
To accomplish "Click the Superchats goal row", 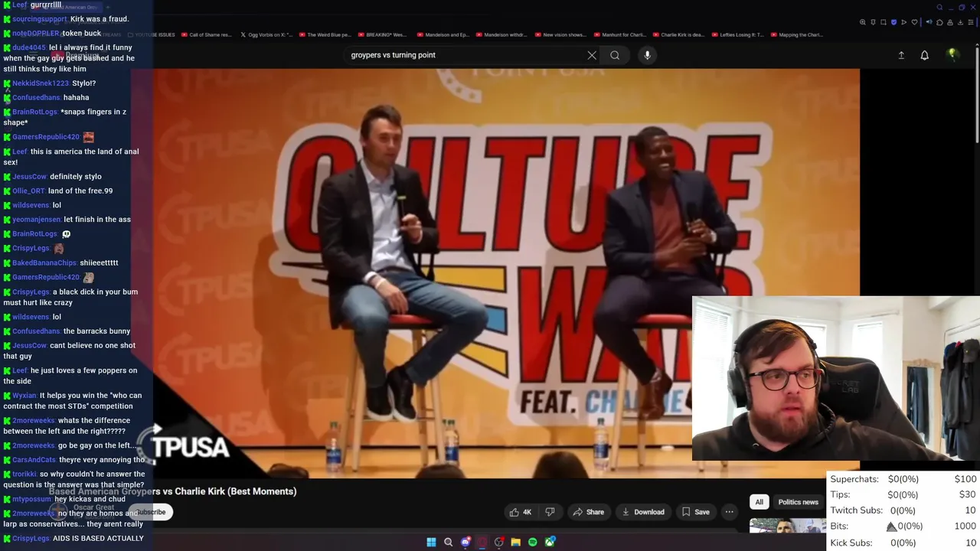I will (903, 479).
